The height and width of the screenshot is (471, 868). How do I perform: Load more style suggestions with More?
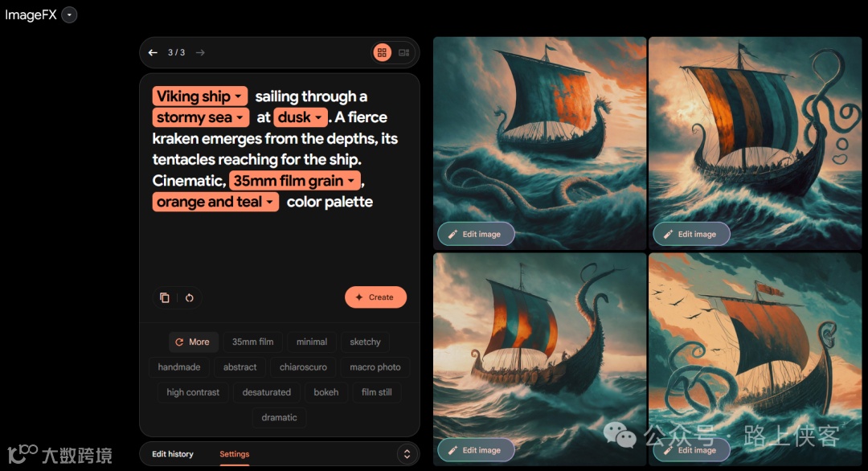click(x=193, y=342)
